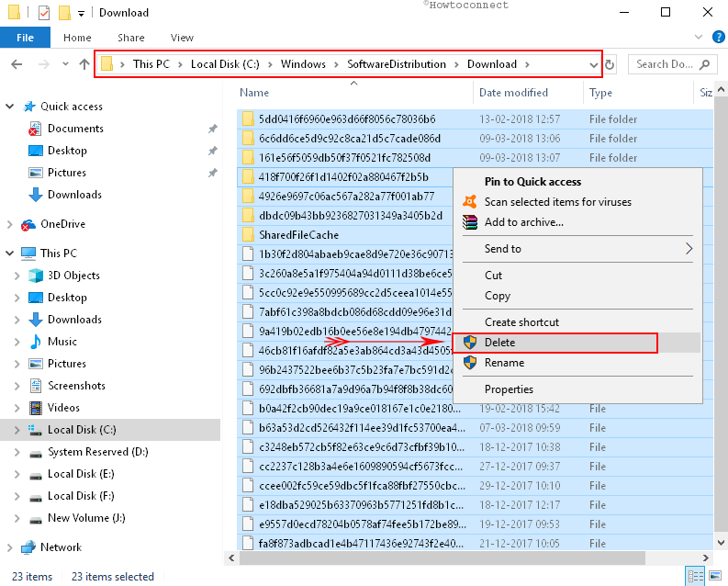Image resolution: width=728 pixels, height=586 pixels.
Task: Select SoftwareDistribution breadcrumb
Action: [x=397, y=64]
